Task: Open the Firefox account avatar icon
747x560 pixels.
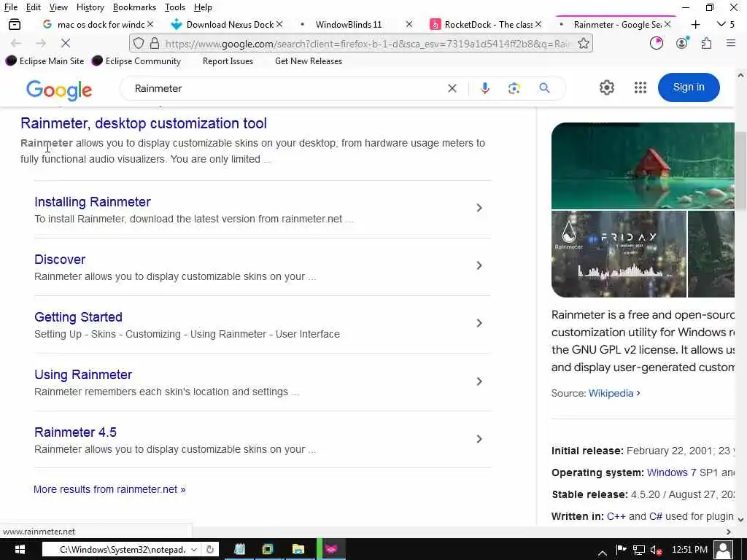Action: pos(682,43)
